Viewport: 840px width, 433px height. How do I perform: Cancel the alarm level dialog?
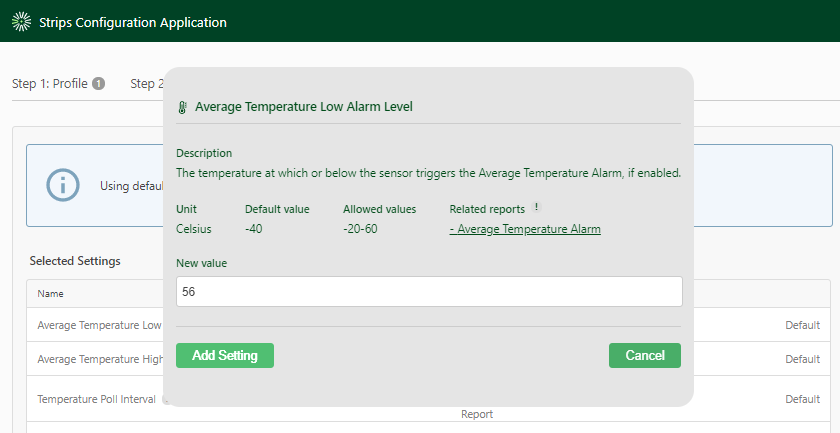click(x=644, y=355)
